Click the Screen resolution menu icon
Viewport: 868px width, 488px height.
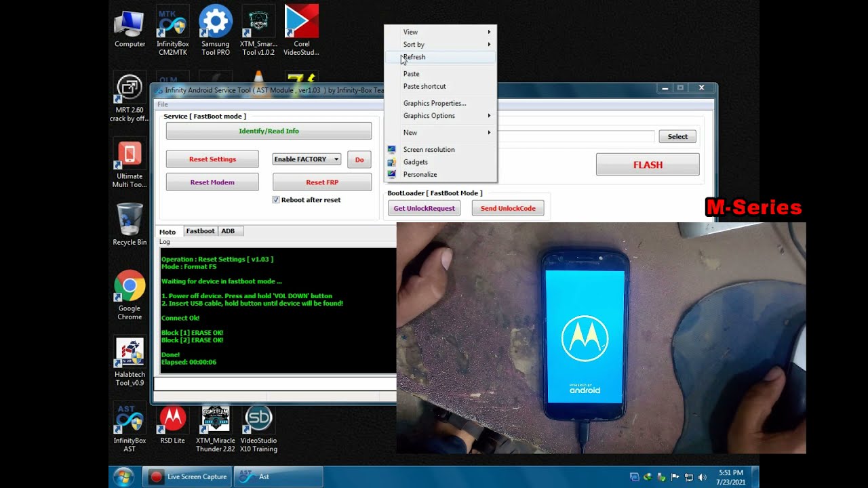click(x=391, y=150)
